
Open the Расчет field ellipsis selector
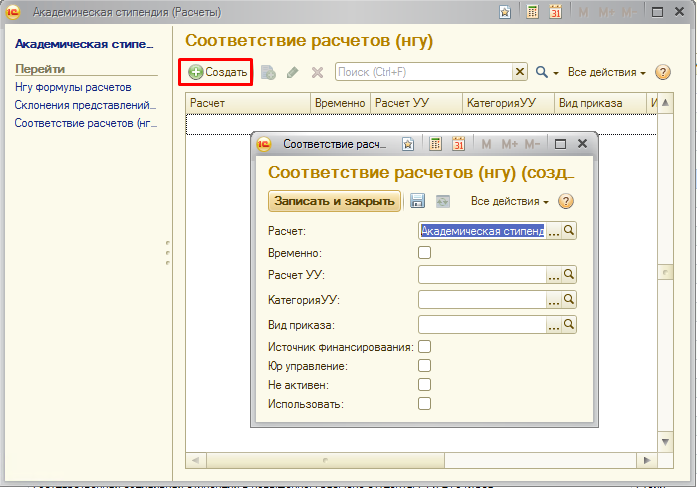tap(554, 231)
